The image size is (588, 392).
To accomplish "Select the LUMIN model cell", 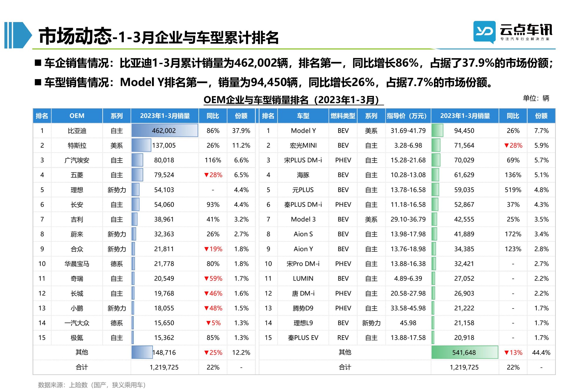I will click(x=303, y=278).
